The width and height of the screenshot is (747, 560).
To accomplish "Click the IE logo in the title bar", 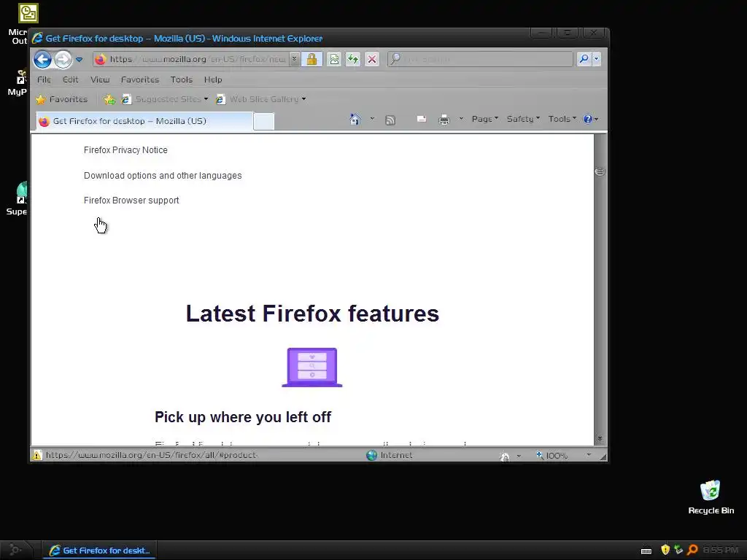I will [x=37, y=38].
